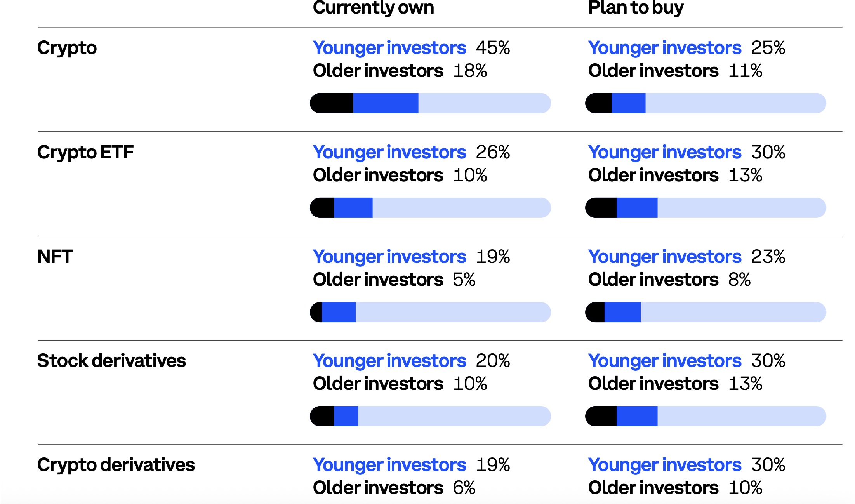Click the Younger investors 26% text

click(411, 152)
